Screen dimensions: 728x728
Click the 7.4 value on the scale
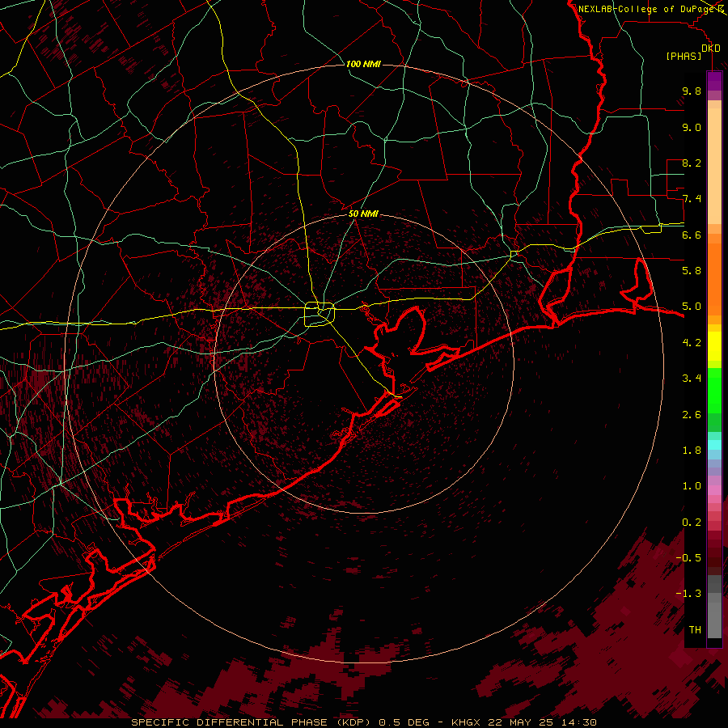click(x=692, y=199)
